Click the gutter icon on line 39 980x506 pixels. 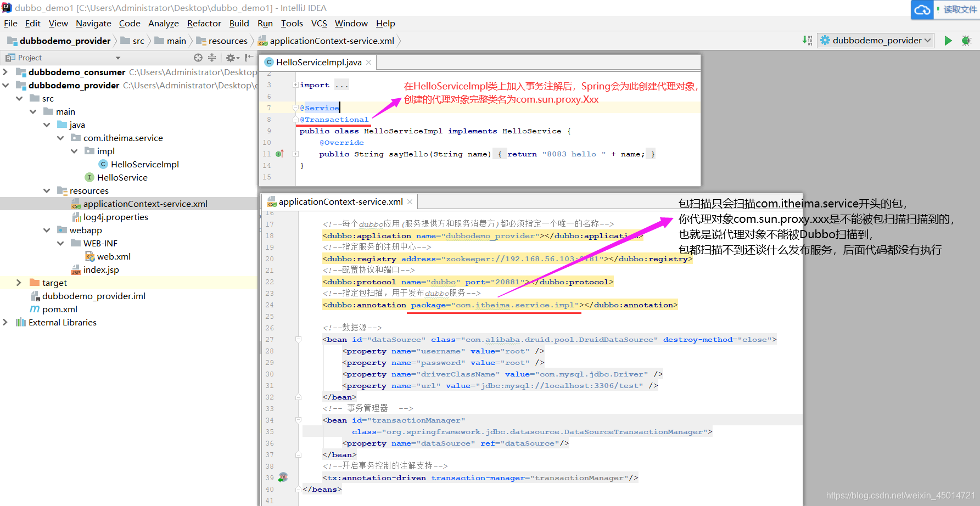(283, 477)
